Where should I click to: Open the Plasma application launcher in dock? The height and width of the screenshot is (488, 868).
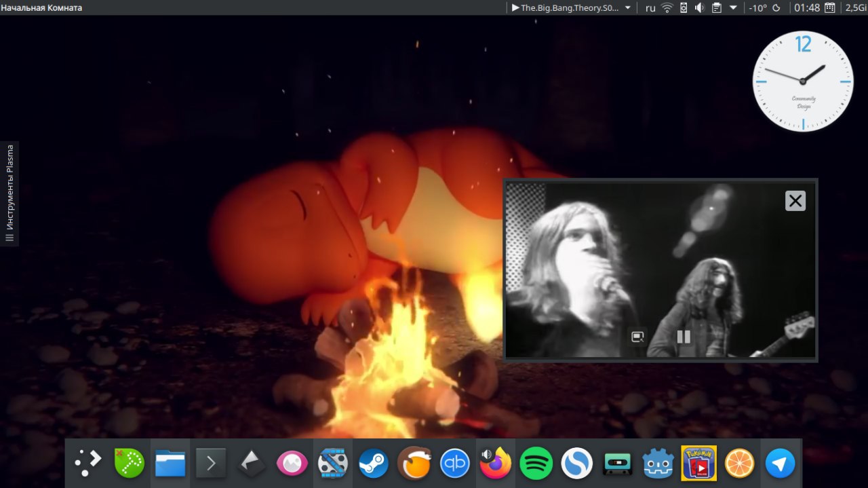click(x=88, y=464)
